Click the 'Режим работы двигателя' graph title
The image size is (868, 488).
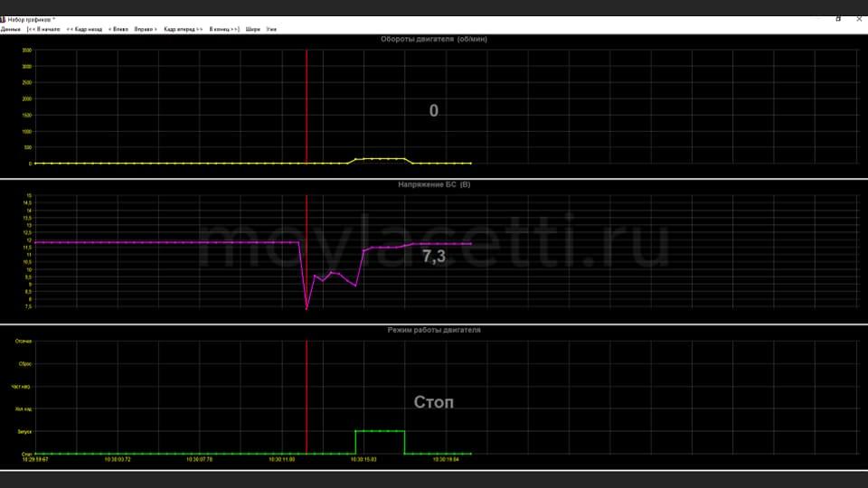pos(434,331)
